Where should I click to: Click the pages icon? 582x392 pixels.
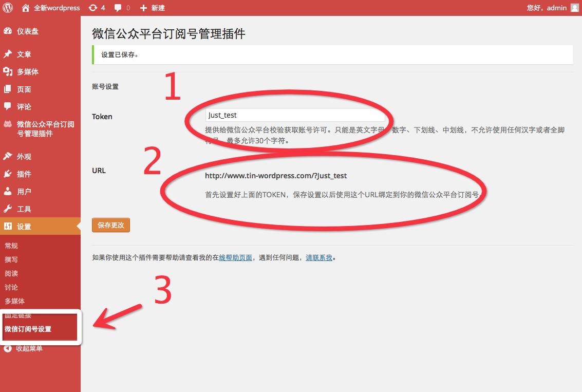[8, 89]
